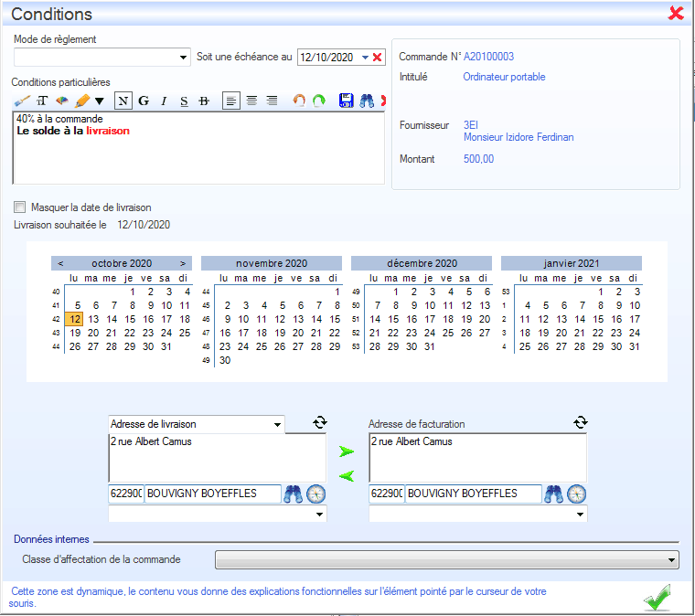Clear the échéance date with red X

[377, 58]
